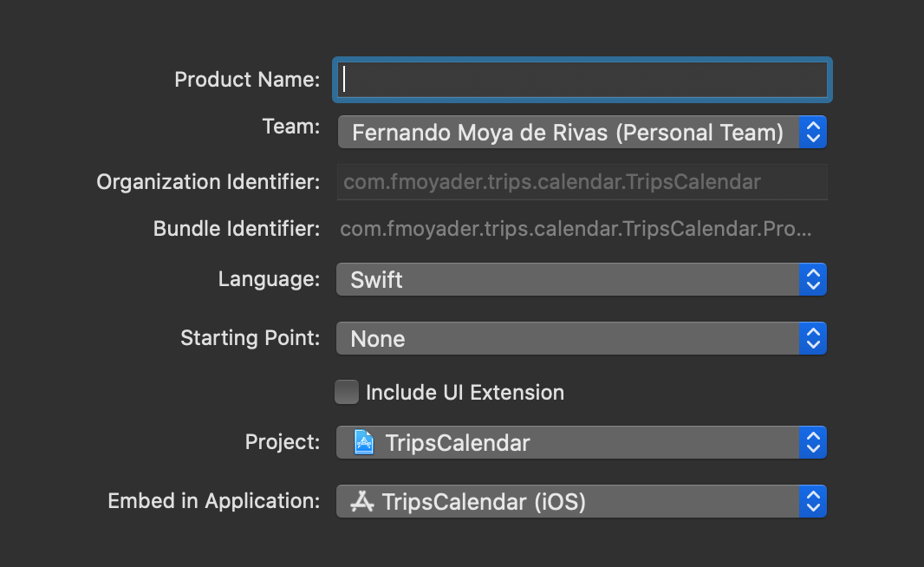Viewport: 924px width, 567px height.
Task: Click the blue arrows on Starting Point selector
Action: tap(812, 338)
